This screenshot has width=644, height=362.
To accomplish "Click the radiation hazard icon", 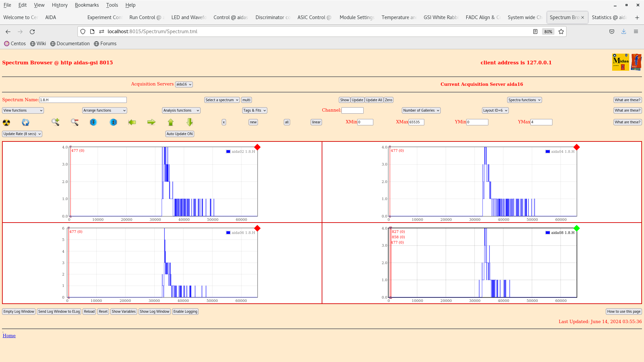I will 6,122.
